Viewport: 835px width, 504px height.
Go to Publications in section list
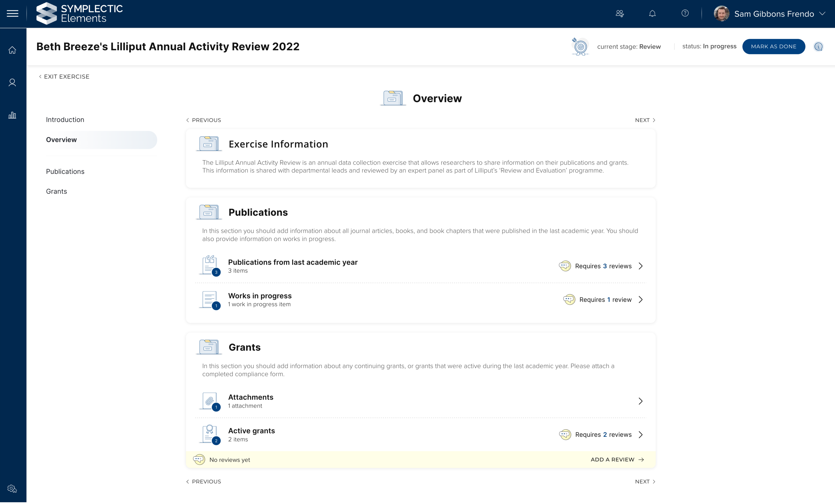click(x=65, y=172)
